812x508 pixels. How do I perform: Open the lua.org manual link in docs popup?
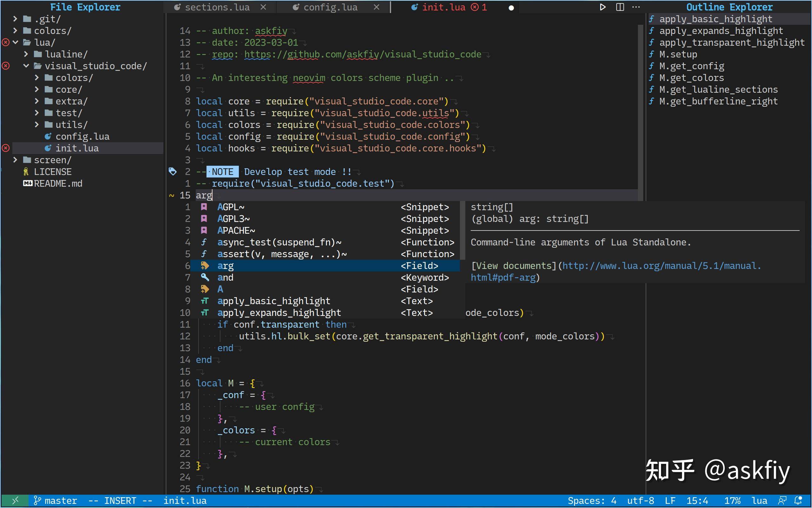coord(661,266)
